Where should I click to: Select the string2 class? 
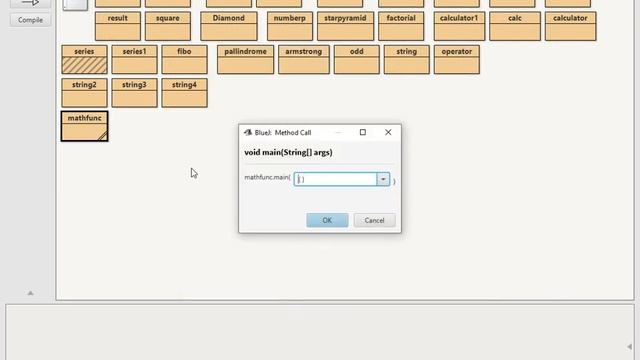coord(84,93)
